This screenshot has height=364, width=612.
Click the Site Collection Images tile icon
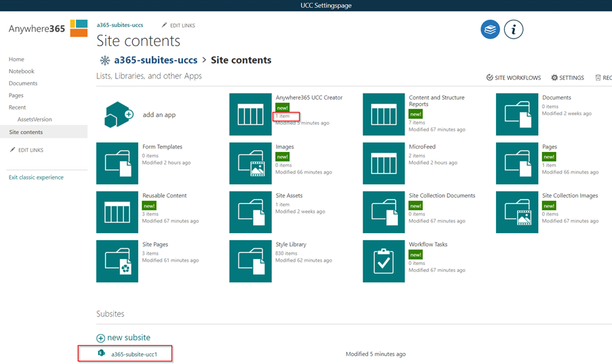point(517,212)
